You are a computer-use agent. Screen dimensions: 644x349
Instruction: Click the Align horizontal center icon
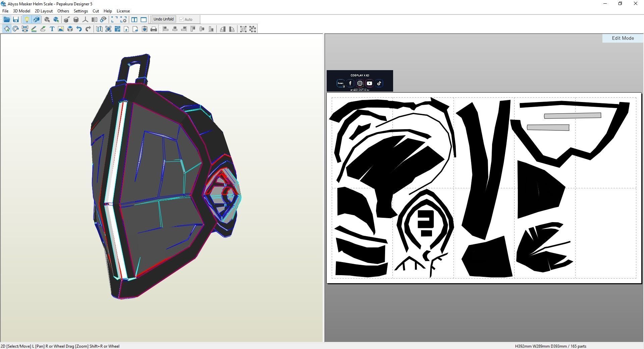coord(175,29)
